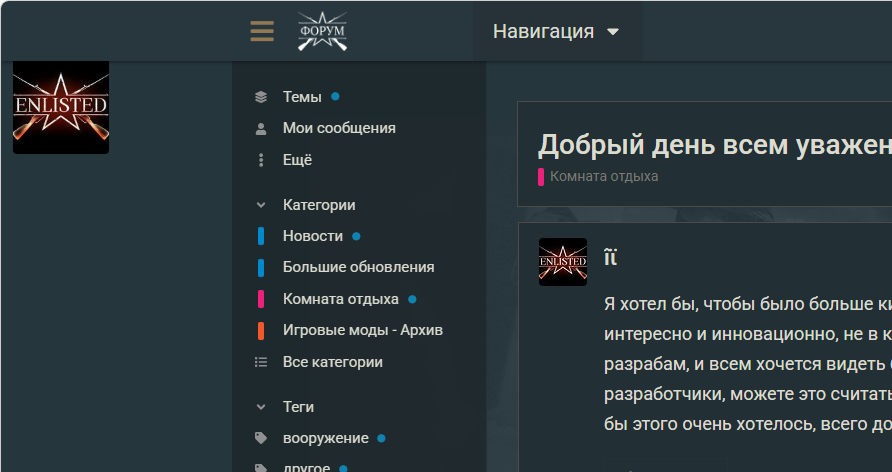Image resolution: width=892 pixels, height=472 pixels.
Task: Open Комната отдыха in the sidebar
Action: coord(340,299)
